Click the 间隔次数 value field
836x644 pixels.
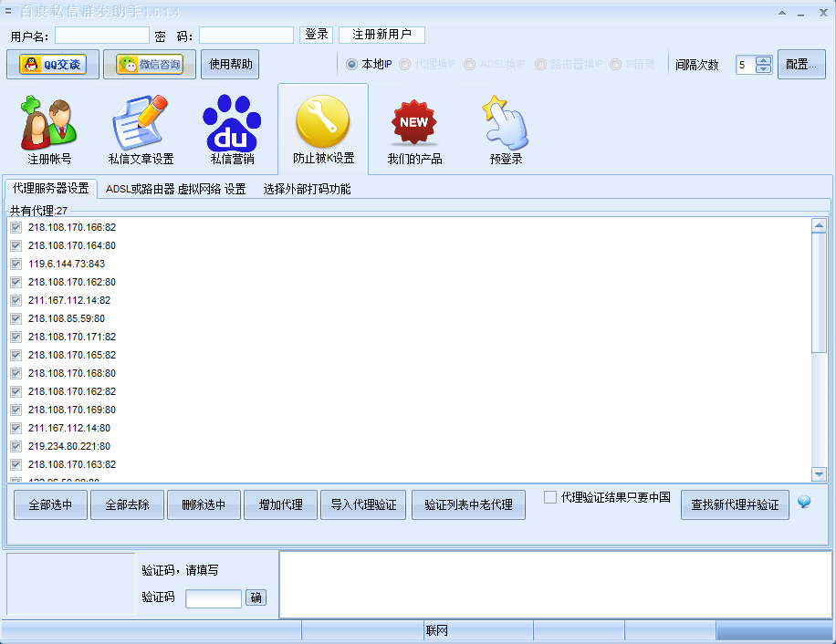click(x=746, y=65)
